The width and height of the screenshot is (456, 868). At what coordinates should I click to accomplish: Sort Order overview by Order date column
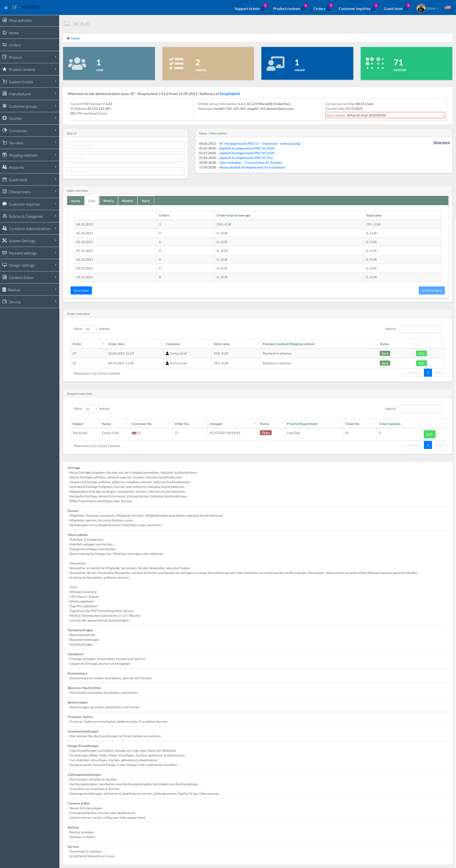pos(135,344)
